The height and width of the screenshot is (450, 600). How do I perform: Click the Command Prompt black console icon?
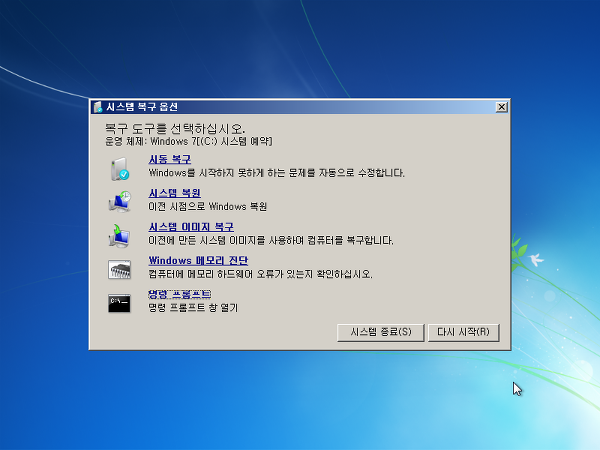(x=119, y=303)
